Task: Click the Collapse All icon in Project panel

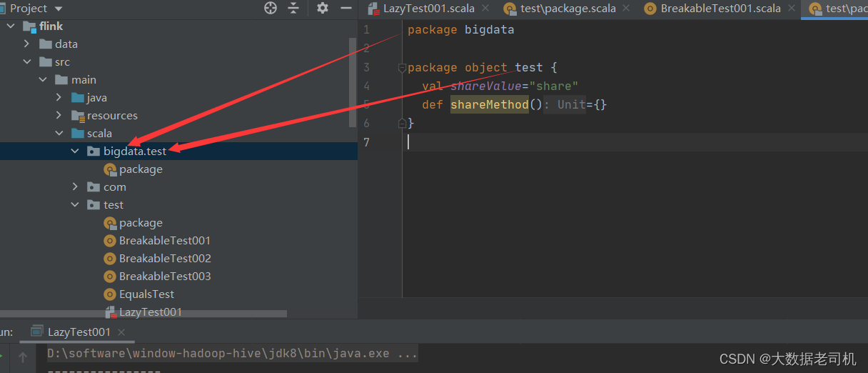Action: pos(293,9)
